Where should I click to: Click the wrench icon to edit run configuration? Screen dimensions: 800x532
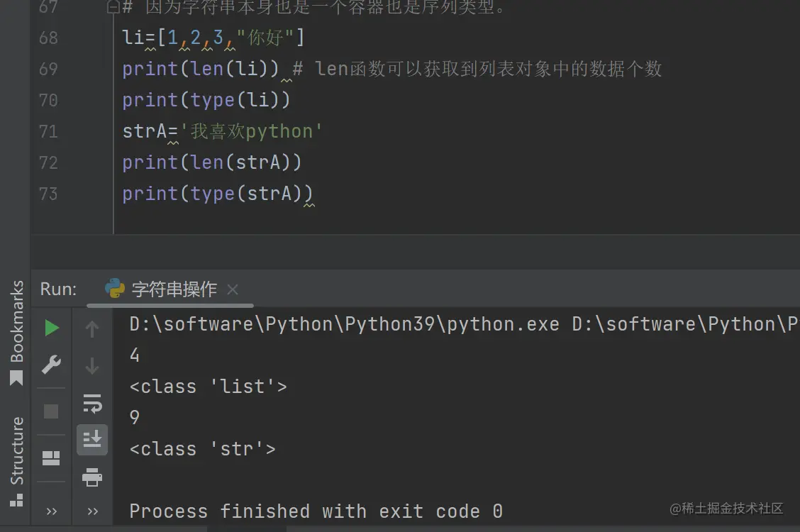click(52, 365)
